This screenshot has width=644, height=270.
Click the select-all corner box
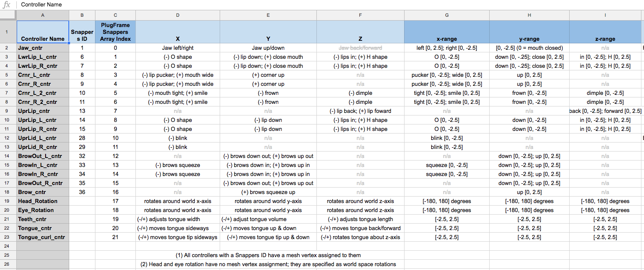pyautogui.click(x=8, y=15)
